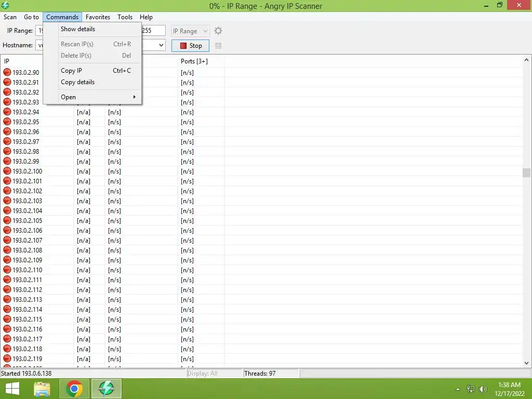Open the IP Range feeder dropdown

click(x=190, y=31)
